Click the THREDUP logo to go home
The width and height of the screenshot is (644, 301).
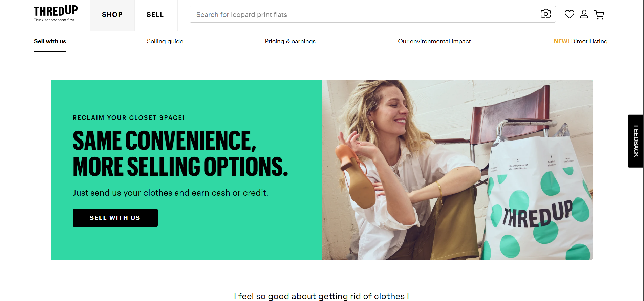55,10
